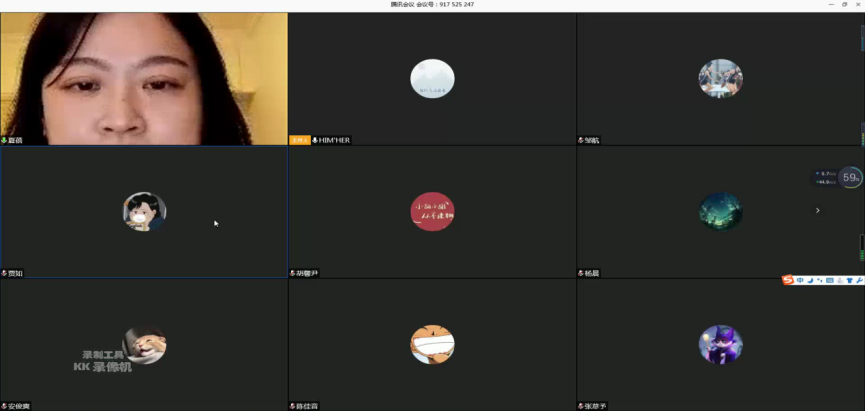Open Sogou skin shirt icon
The width and height of the screenshot is (865, 411).
849,281
